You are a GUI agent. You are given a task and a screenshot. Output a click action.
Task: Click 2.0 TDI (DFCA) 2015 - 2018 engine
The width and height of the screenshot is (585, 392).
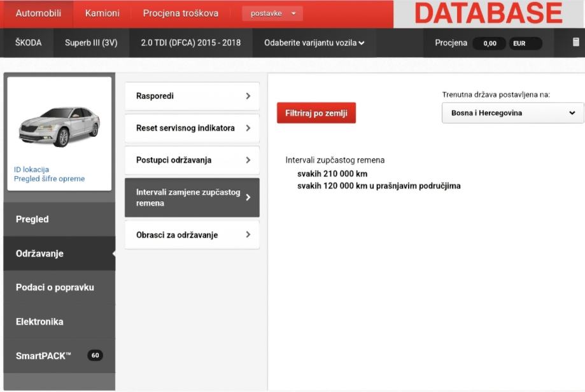coord(190,43)
